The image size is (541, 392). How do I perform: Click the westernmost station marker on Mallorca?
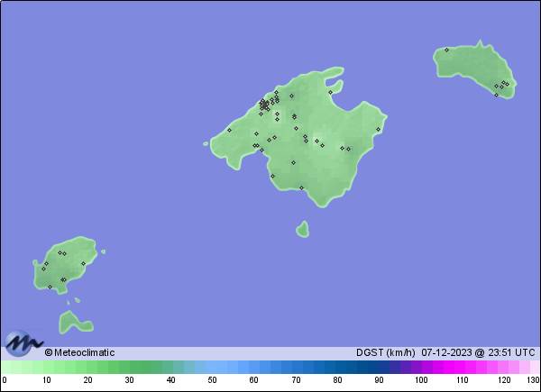coord(229,130)
